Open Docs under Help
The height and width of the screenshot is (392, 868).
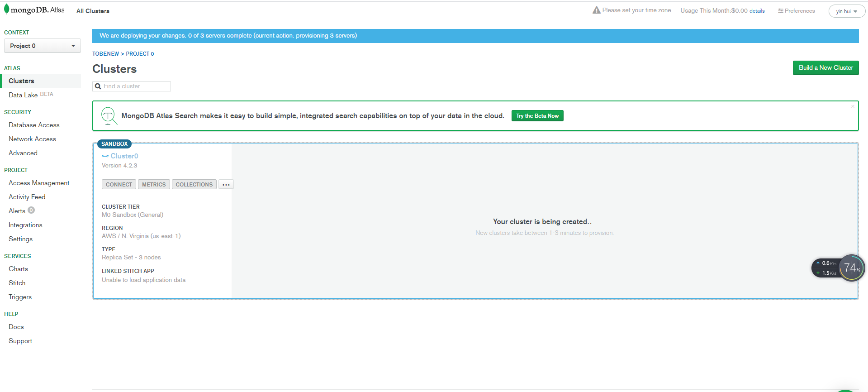[x=16, y=327]
